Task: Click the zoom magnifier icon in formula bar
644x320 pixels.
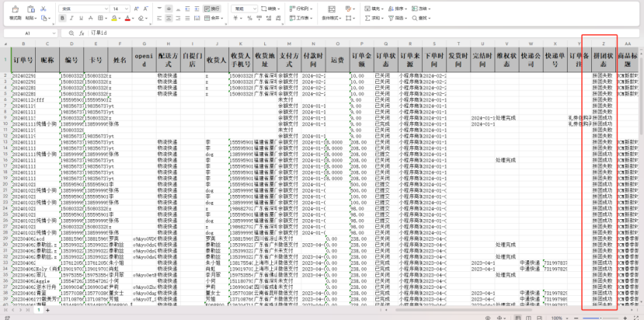Action: click(x=71, y=33)
